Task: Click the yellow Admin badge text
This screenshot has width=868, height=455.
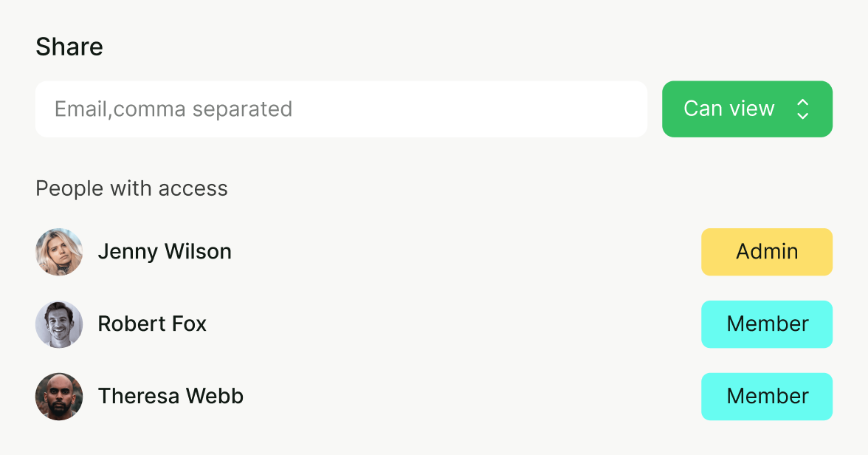Action: click(x=767, y=252)
